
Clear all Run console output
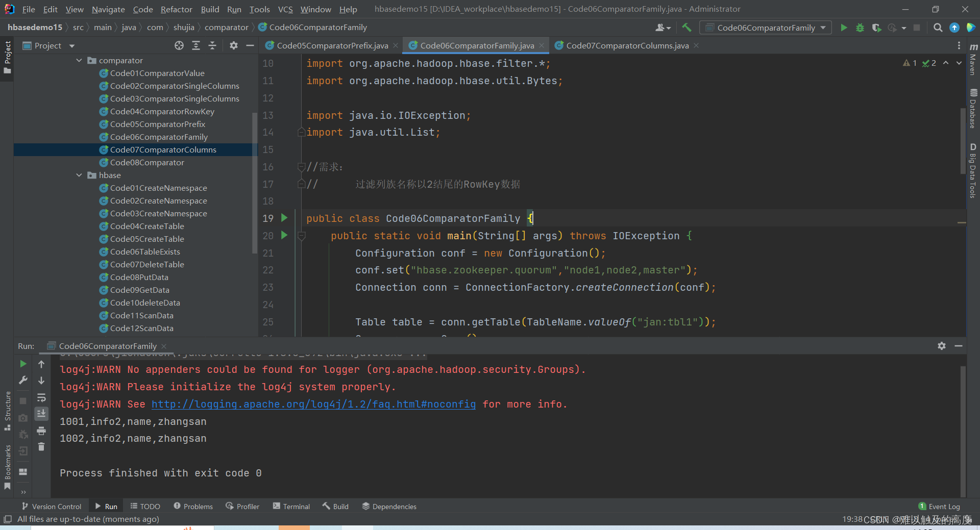pyautogui.click(x=41, y=447)
